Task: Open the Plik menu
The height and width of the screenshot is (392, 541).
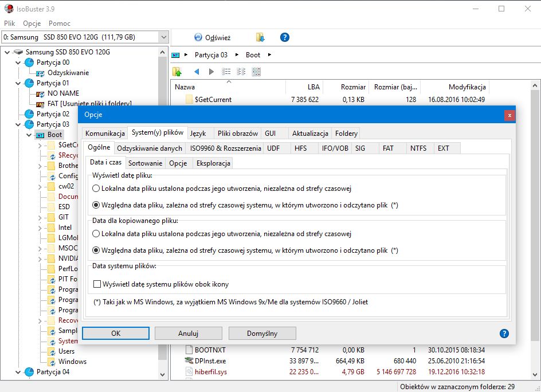Action: pyautogui.click(x=10, y=23)
